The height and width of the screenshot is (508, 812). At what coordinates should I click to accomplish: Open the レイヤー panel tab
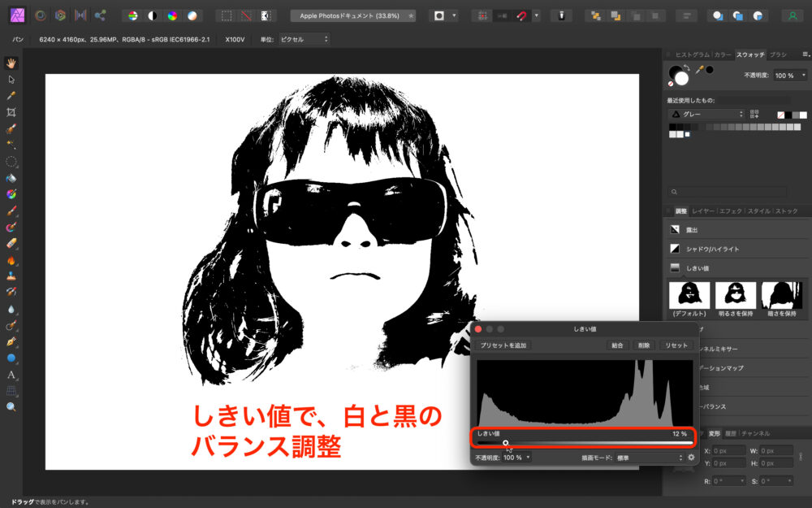[704, 211]
